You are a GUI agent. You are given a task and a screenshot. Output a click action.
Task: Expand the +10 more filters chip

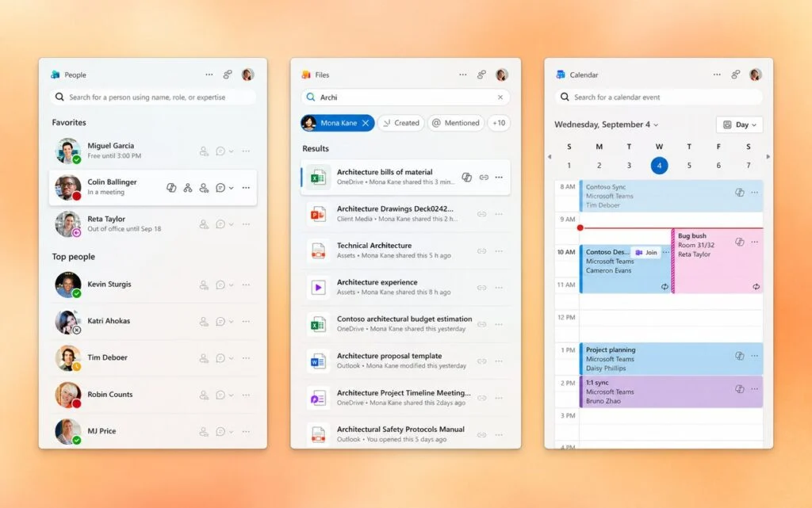tap(499, 123)
